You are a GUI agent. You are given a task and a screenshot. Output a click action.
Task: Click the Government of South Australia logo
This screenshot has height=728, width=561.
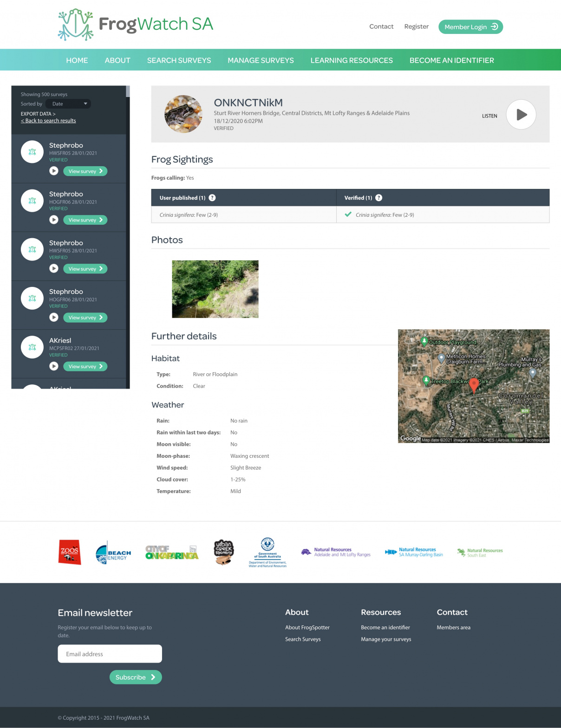pyautogui.click(x=267, y=552)
